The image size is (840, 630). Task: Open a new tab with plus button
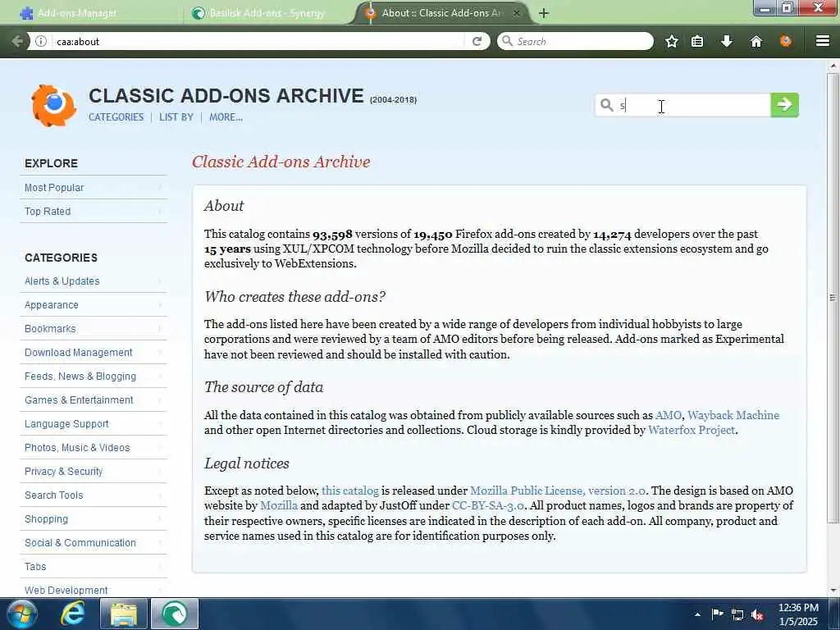543,13
